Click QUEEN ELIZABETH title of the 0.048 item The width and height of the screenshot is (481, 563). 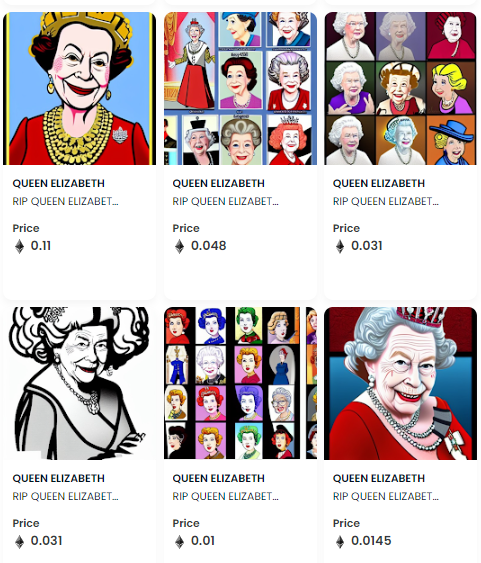coord(219,183)
